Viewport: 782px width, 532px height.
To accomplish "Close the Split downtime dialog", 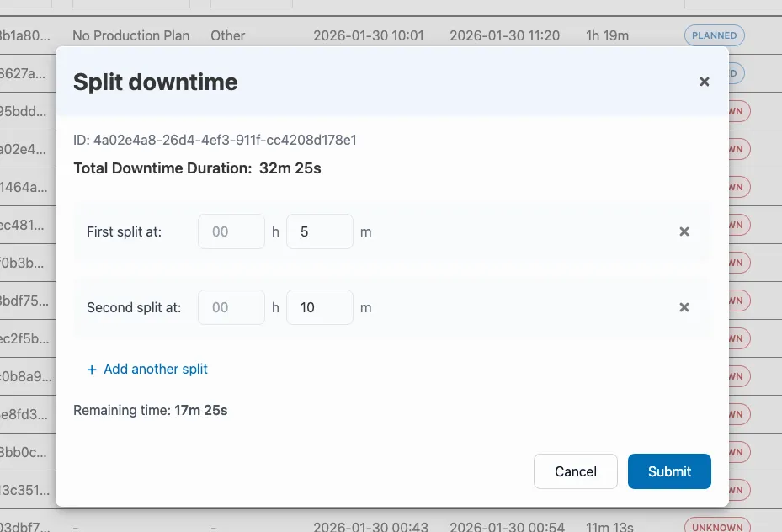I will [705, 82].
